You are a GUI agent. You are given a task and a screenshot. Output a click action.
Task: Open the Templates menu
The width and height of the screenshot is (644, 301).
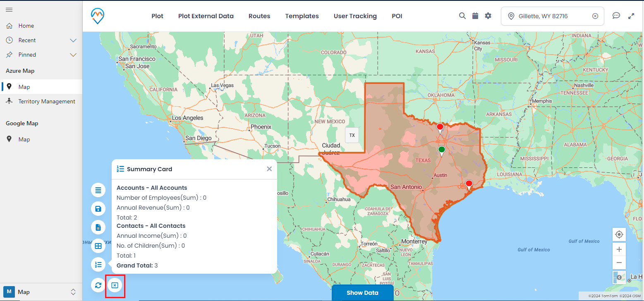[x=302, y=16]
